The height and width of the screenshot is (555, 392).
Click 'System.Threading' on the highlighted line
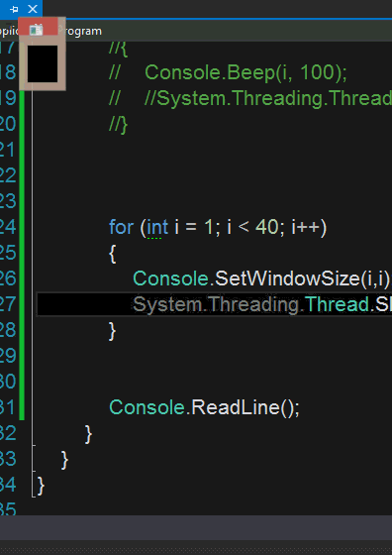pyautogui.click(x=217, y=304)
